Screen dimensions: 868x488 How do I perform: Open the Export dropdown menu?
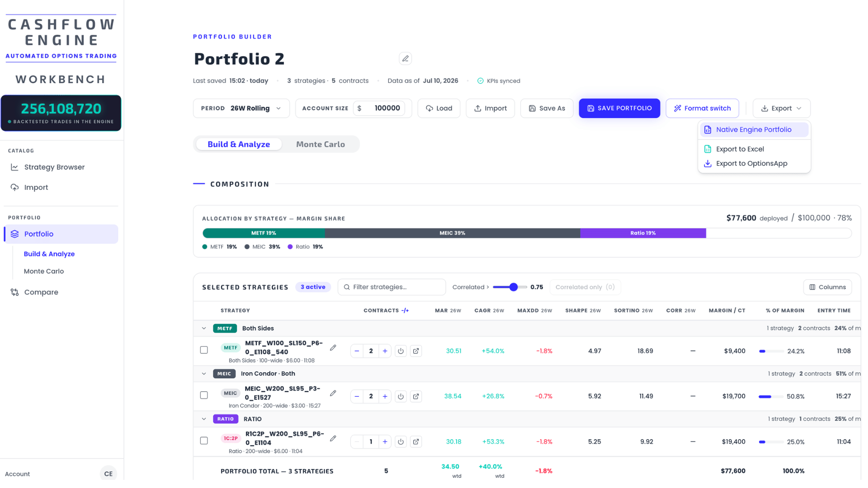[x=781, y=108]
